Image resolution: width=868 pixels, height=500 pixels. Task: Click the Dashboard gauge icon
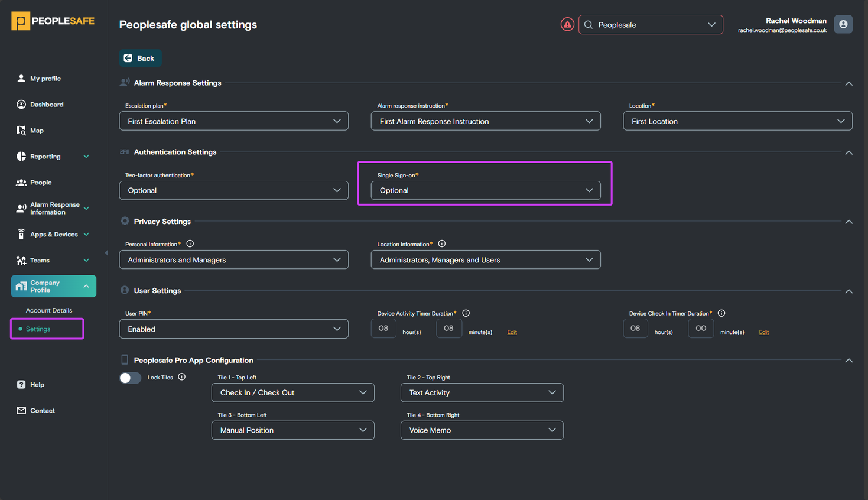pos(21,105)
